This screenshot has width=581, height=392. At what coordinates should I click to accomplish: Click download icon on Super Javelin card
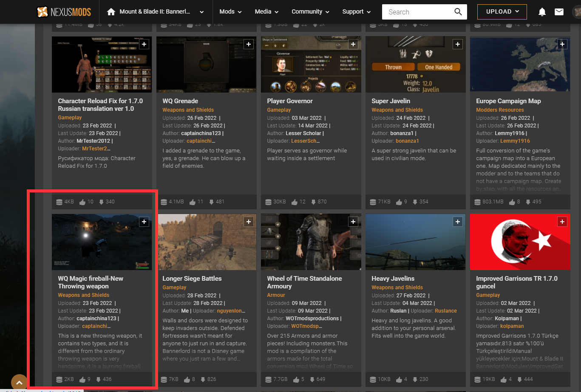pos(415,202)
